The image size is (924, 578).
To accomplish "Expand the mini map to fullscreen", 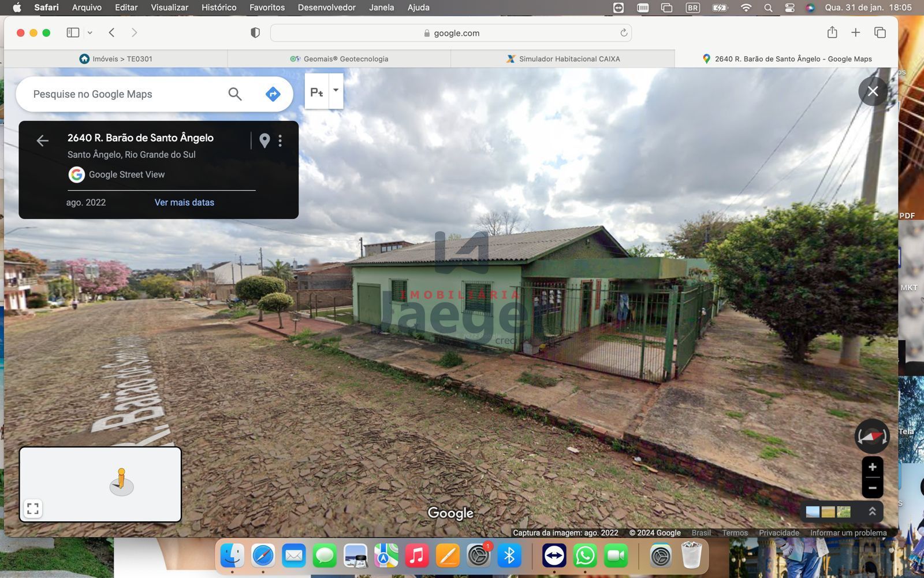I will [x=33, y=509].
